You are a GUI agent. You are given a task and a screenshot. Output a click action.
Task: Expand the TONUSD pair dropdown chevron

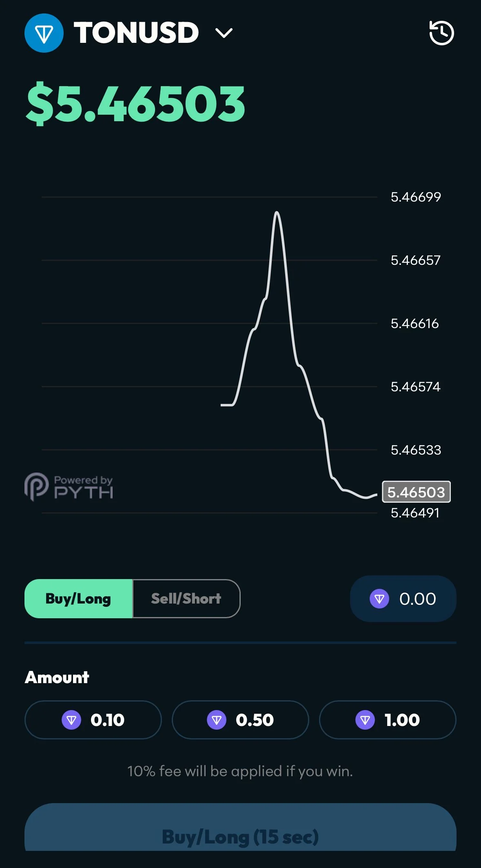point(224,33)
